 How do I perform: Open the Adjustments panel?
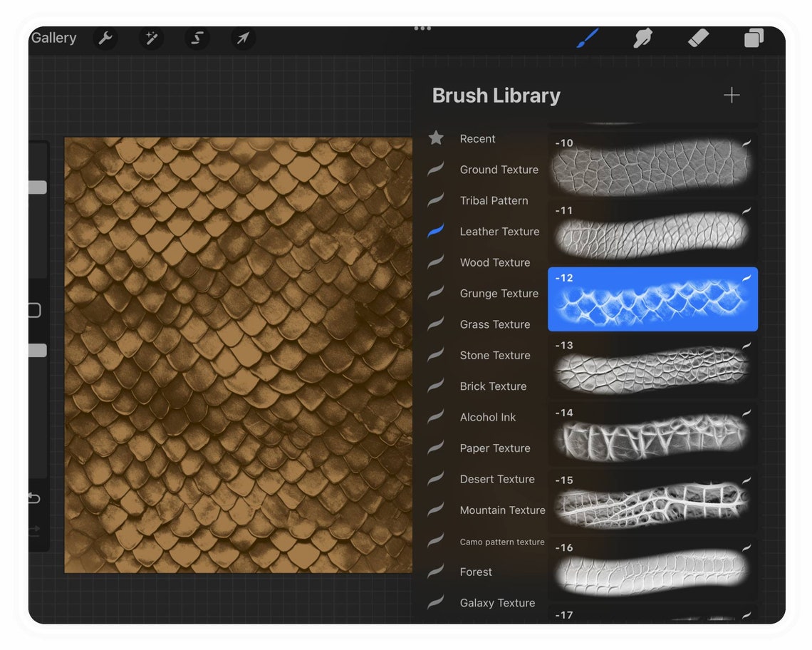[151, 38]
